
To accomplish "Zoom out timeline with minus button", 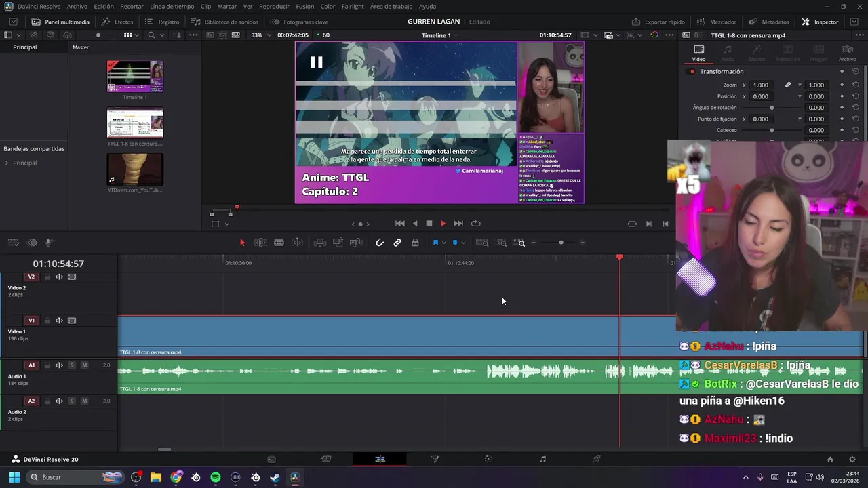I will [534, 243].
